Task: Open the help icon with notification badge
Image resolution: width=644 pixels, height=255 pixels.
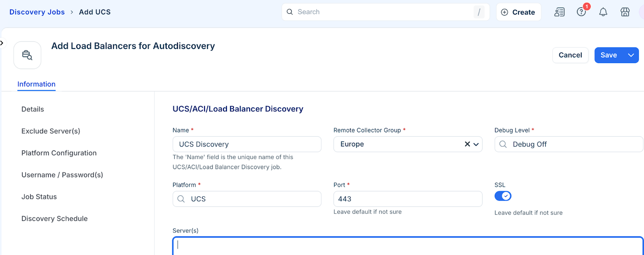Action: 582,12
